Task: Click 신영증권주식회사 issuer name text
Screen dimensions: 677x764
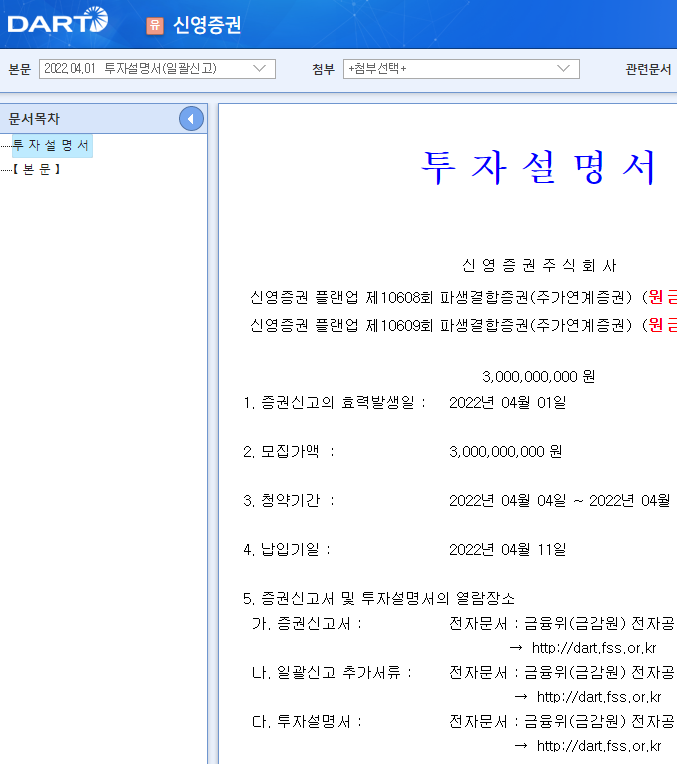Action: (539, 266)
